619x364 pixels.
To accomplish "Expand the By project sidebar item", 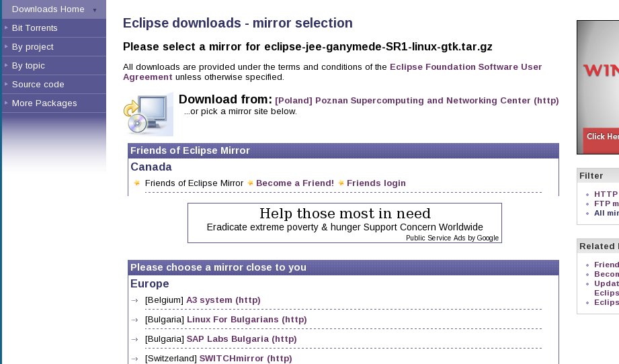I will pyautogui.click(x=32, y=47).
